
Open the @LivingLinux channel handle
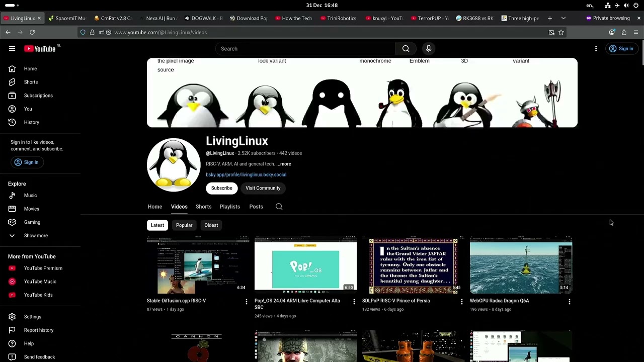pos(220,153)
